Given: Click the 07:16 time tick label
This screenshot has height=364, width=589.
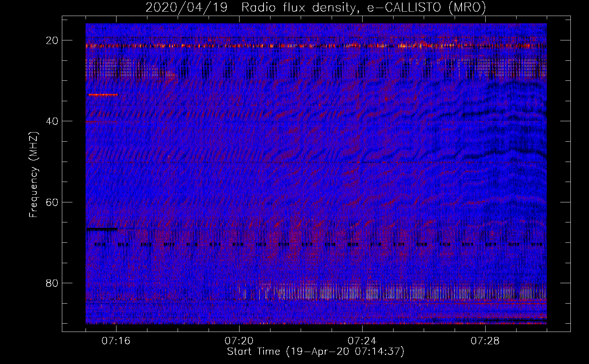Looking at the screenshot, I should click(x=116, y=341).
